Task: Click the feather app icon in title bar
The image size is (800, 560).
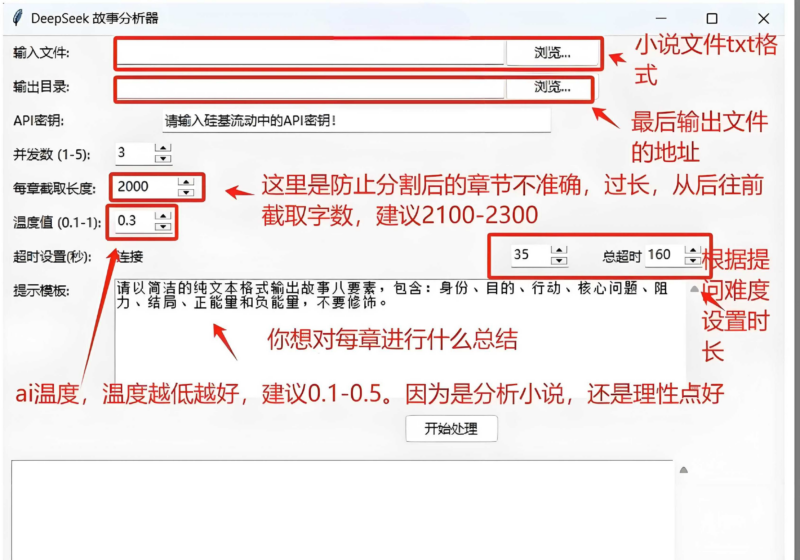Action: [x=17, y=18]
